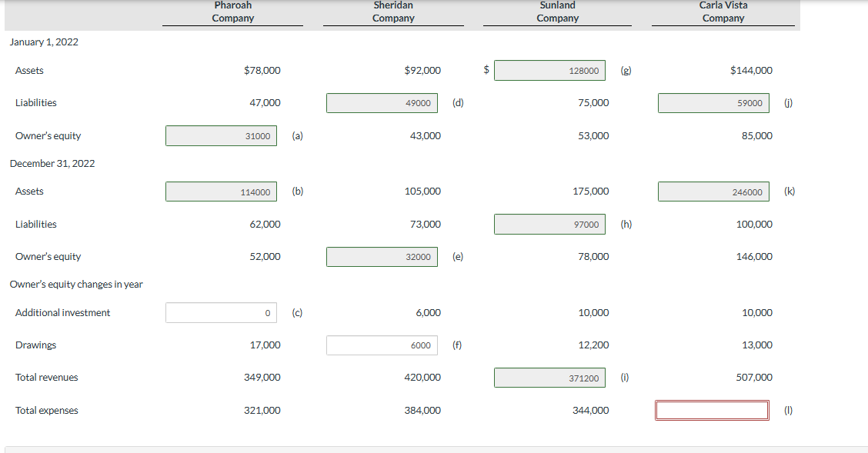
Task: Click Carla Vista December owner's equity 146,000
Action: [754, 257]
